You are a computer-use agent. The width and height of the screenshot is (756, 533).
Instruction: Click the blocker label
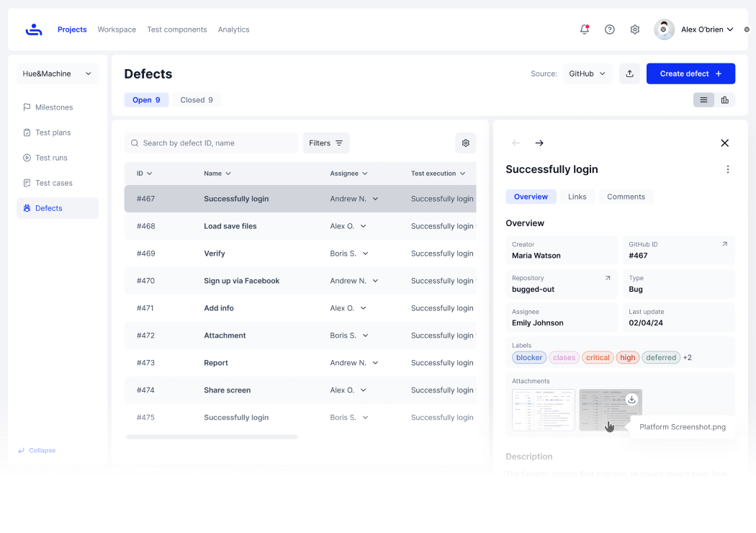(x=529, y=357)
